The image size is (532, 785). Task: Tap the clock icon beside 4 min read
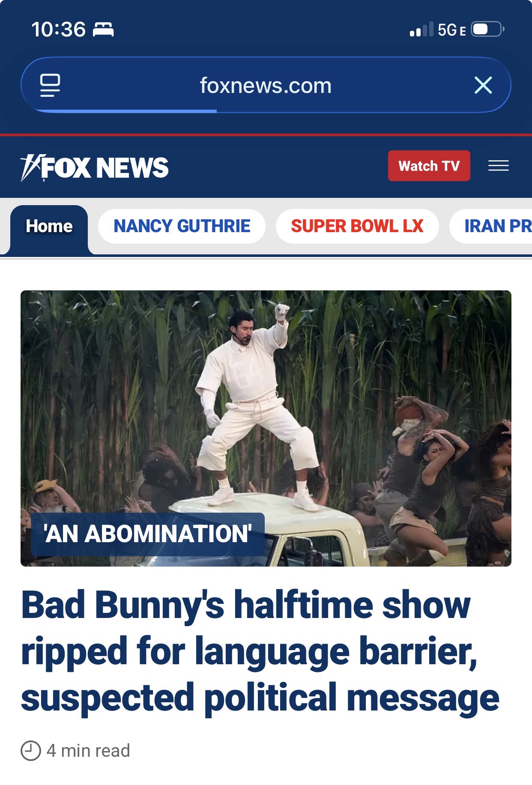[x=30, y=751]
